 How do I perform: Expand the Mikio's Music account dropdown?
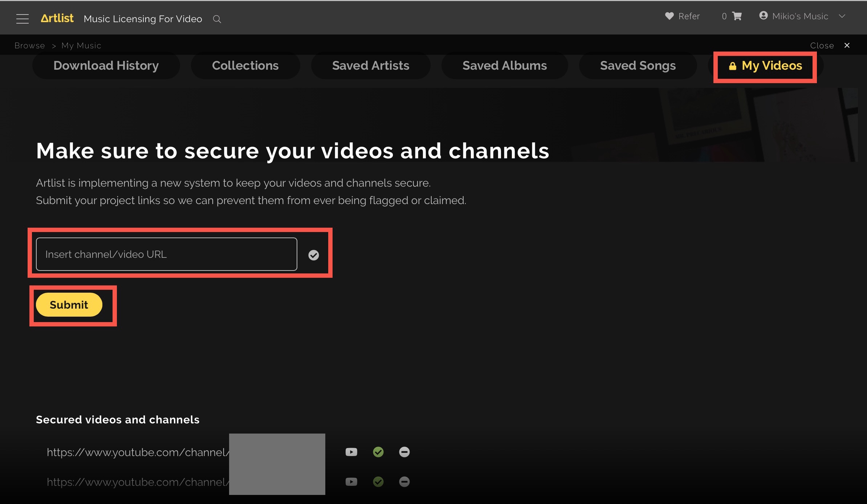coord(842,16)
